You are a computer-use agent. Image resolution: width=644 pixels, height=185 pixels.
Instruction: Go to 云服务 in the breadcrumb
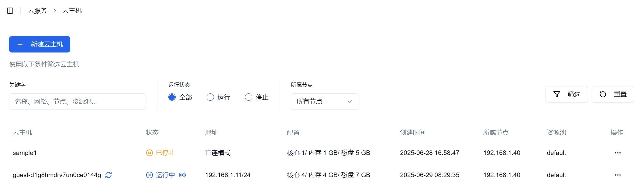(37, 11)
